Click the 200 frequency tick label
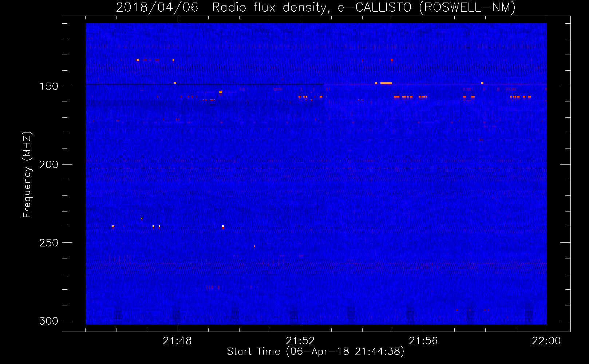 pos(49,165)
